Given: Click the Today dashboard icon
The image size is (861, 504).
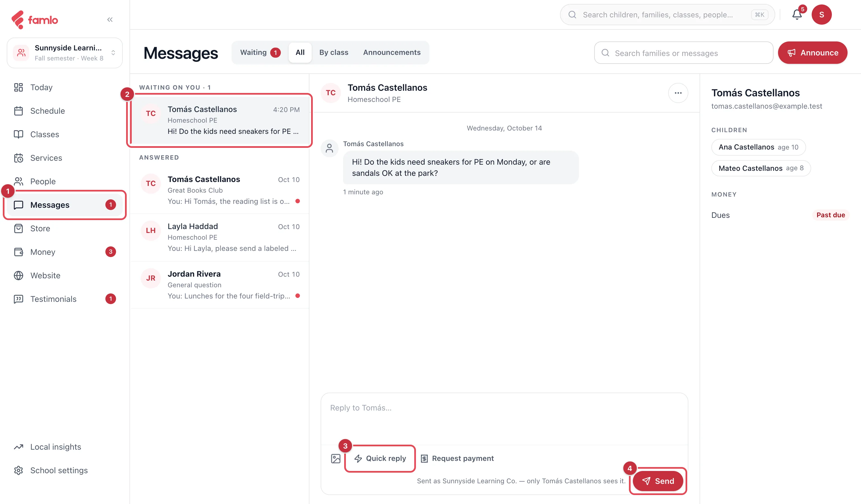Looking at the screenshot, I should [18, 87].
